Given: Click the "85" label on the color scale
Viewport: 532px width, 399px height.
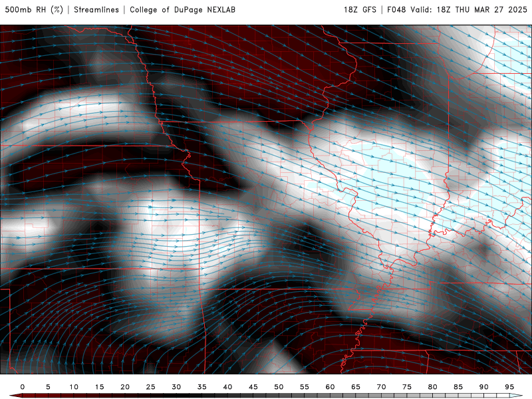Looking at the screenshot, I should coord(458,387).
